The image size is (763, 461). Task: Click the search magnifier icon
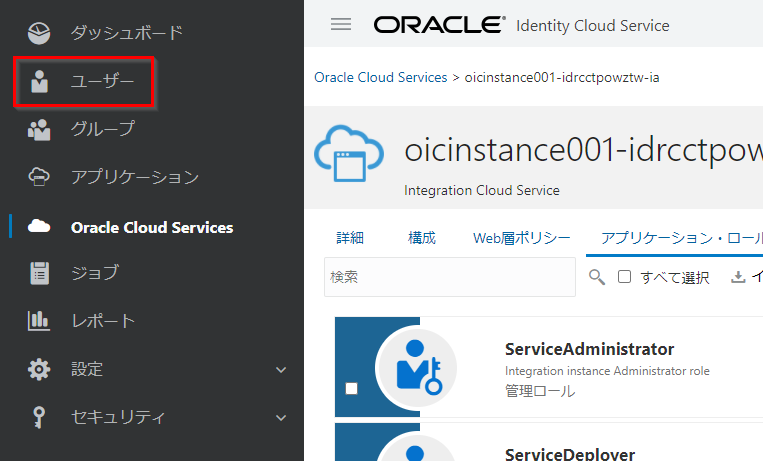click(597, 277)
